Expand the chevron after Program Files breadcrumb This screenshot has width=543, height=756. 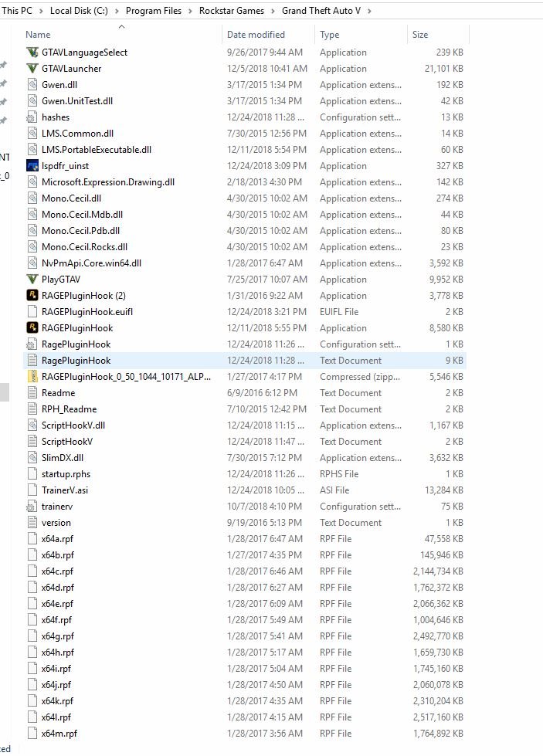(190, 11)
